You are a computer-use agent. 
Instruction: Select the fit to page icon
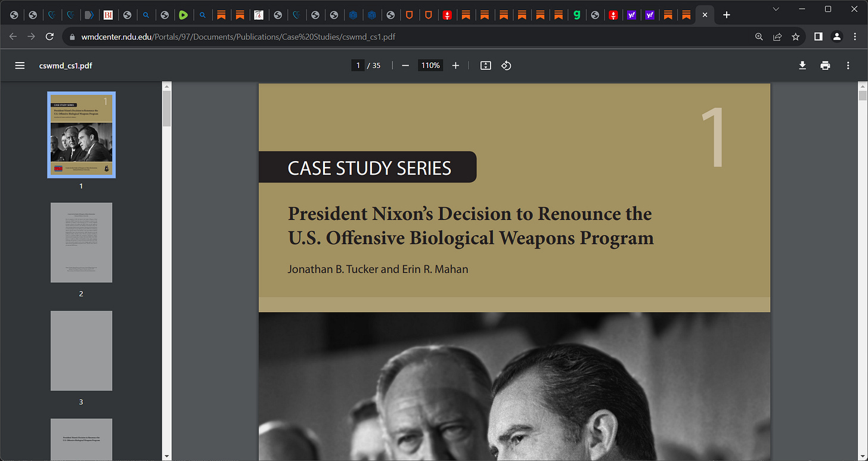(x=486, y=66)
